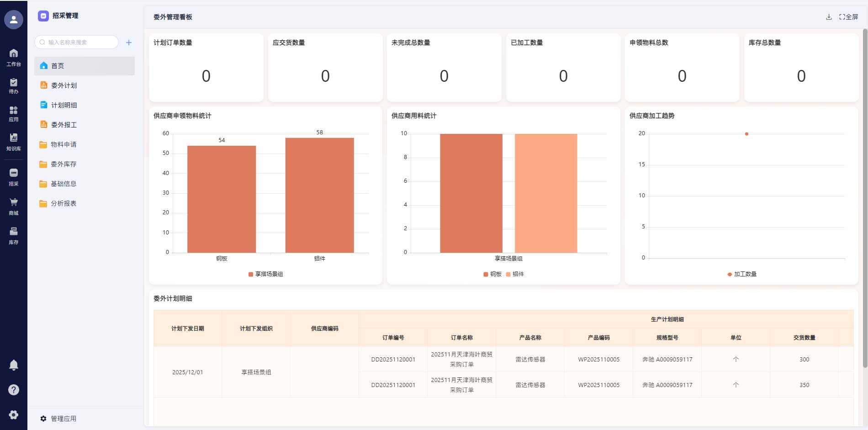868x430 pixels.
Task: Expand the 物料申请 folder
Action: point(64,144)
